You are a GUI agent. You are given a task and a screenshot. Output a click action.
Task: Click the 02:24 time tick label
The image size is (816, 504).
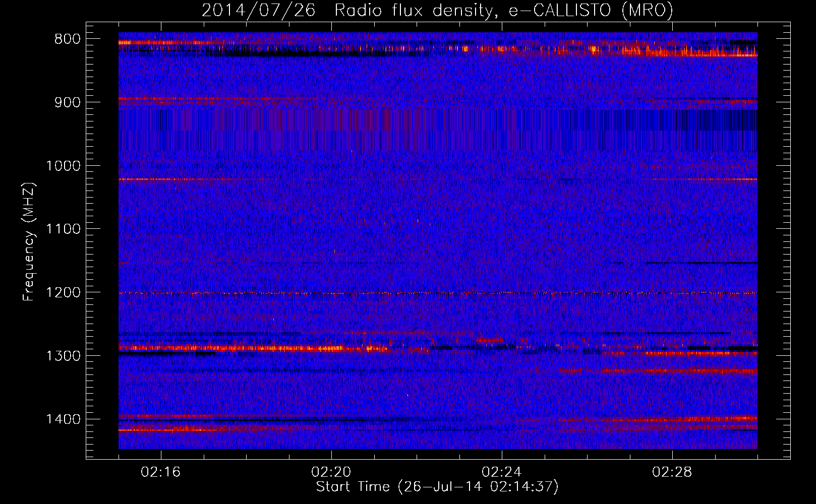pos(502,472)
